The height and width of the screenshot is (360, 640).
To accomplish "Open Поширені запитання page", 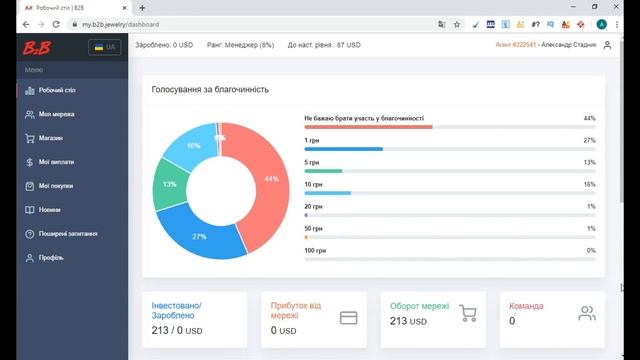I will coord(68,234).
